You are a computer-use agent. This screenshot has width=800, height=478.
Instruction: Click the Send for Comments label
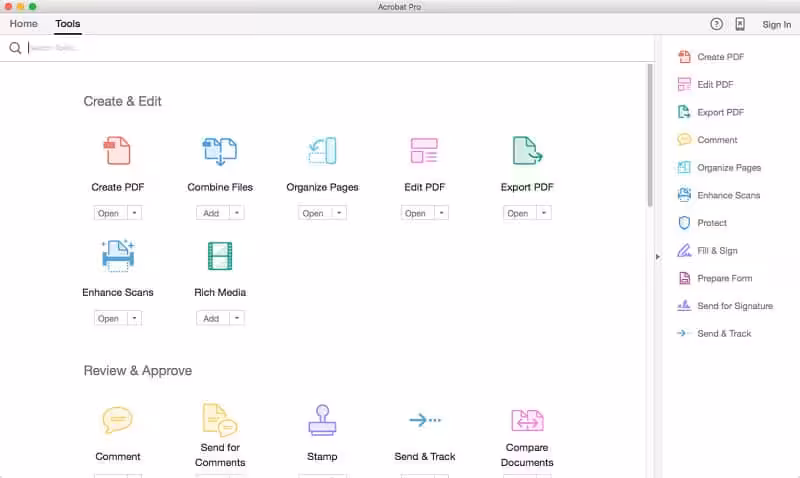click(220, 455)
